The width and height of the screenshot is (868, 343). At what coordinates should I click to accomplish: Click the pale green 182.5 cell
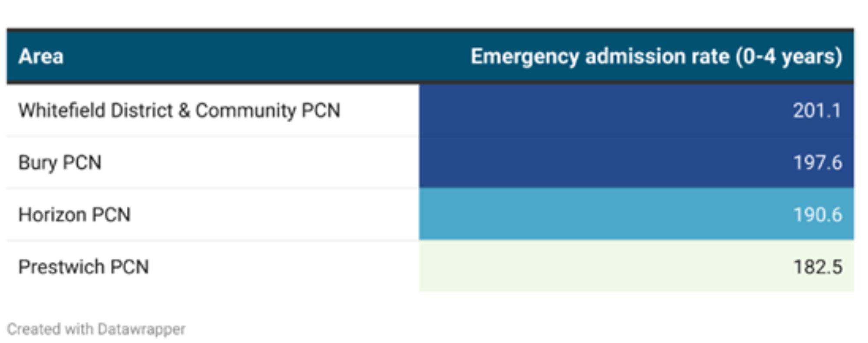point(636,266)
